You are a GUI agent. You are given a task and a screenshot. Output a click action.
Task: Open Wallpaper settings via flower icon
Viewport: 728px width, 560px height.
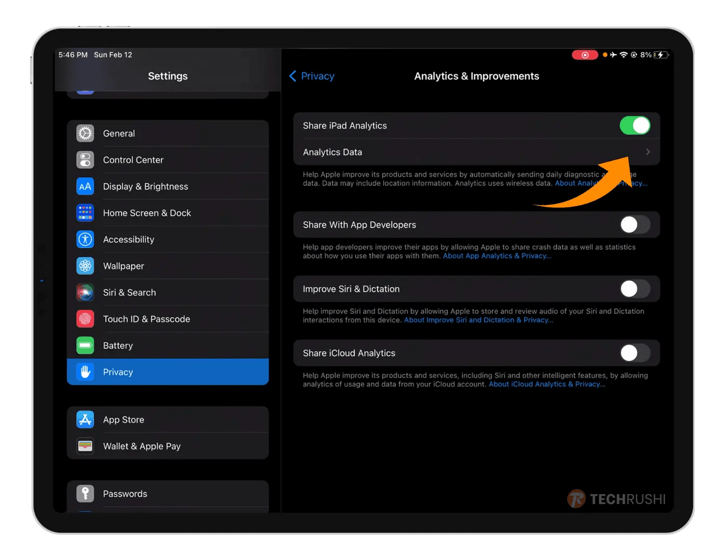(85, 265)
